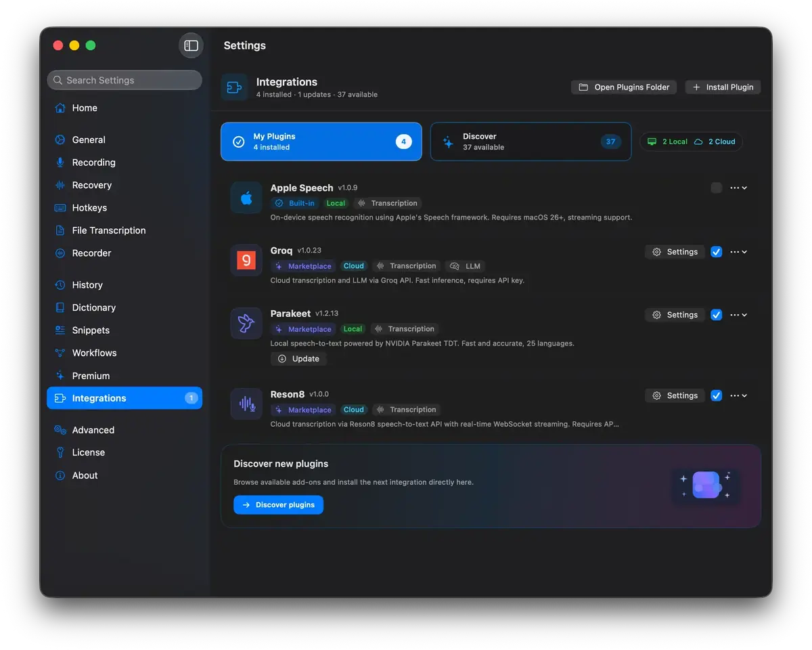This screenshot has width=812, height=650.
Task: Open Reson8 plugin Settings
Action: pyautogui.click(x=675, y=395)
